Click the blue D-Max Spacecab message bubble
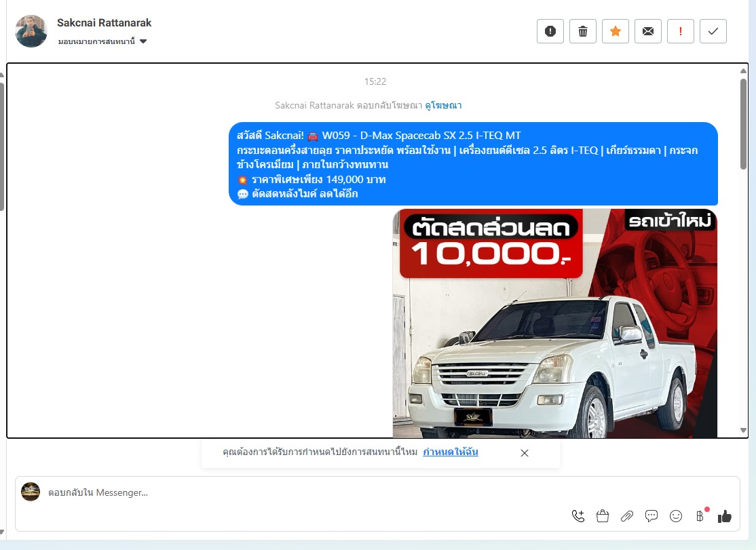This screenshot has width=756, height=550. 473,163
